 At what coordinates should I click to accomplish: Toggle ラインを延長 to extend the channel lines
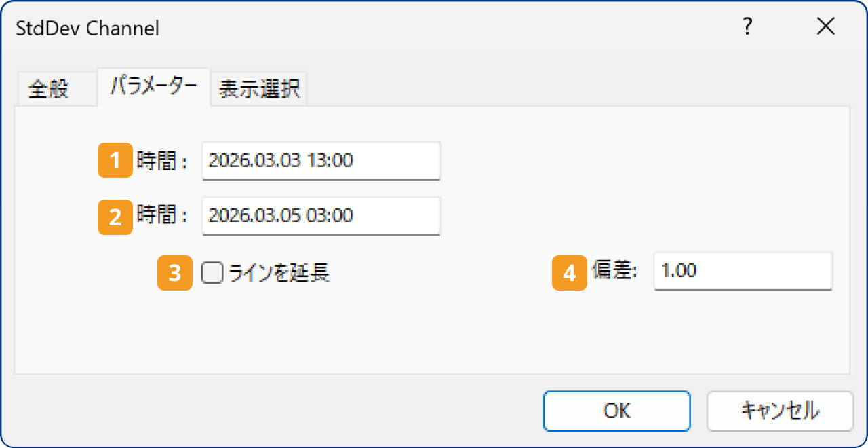(212, 273)
